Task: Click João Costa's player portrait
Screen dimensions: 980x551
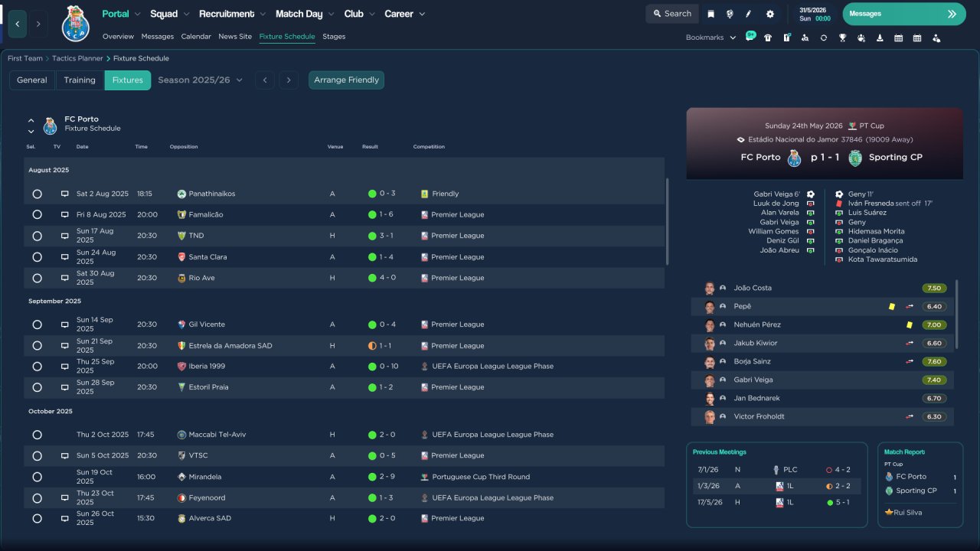Action: 710,288
